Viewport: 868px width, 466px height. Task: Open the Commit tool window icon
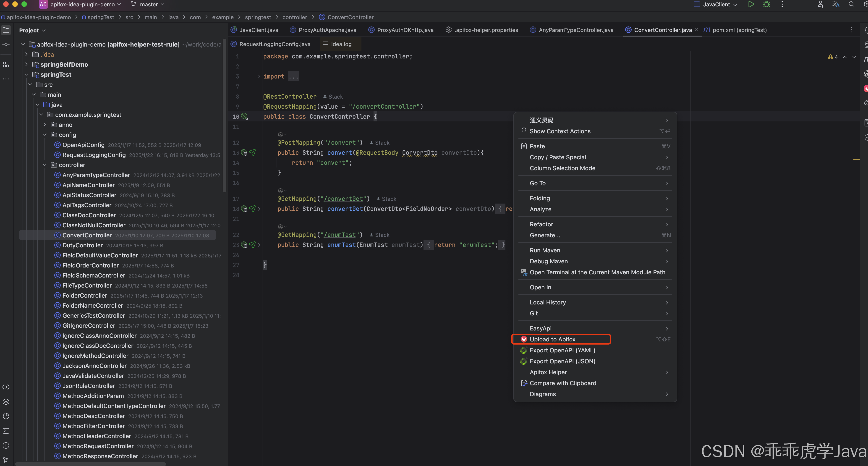point(6,45)
